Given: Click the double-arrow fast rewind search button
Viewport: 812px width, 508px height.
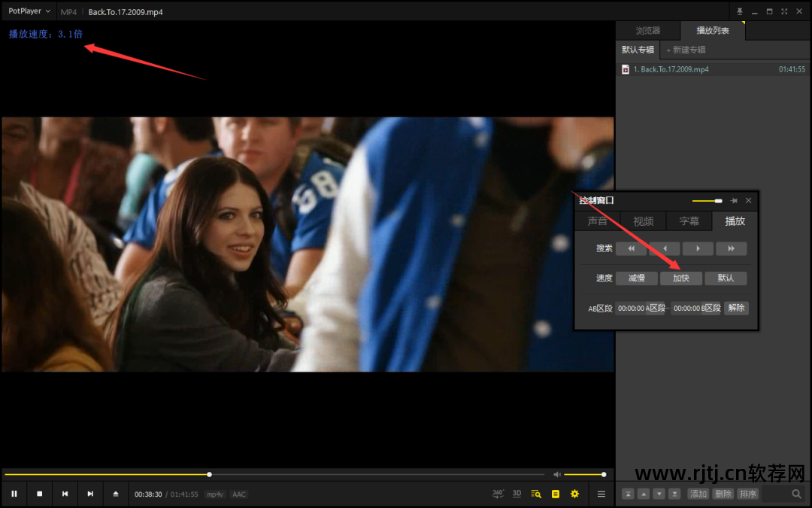Looking at the screenshot, I should click(631, 249).
